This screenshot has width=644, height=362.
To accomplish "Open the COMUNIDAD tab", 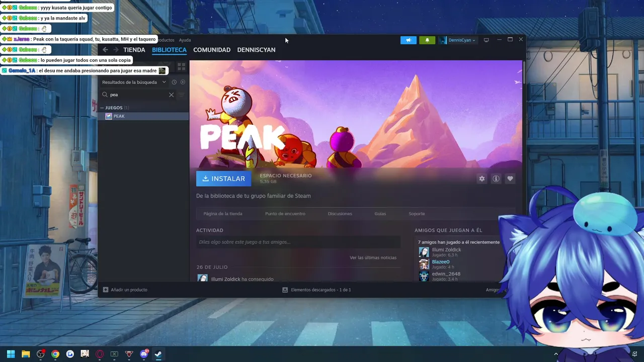I will click(212, 50).
